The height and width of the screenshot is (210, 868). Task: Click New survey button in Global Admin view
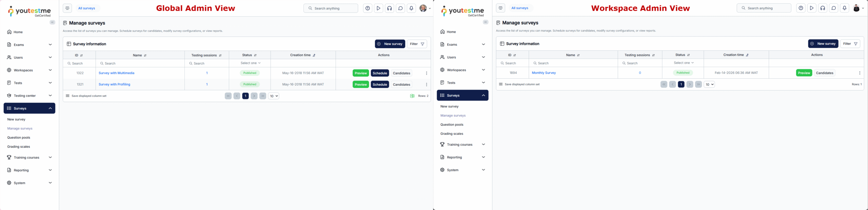(x=390, y=44)
